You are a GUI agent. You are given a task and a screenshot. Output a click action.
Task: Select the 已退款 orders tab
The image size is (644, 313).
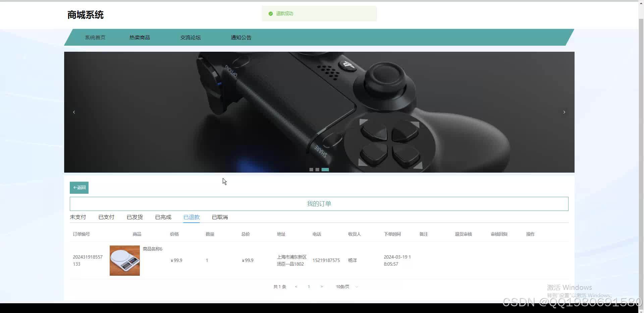click(192, 217)
